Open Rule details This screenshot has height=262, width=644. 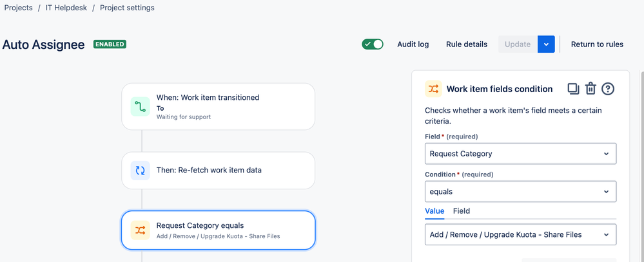(467, 44)
